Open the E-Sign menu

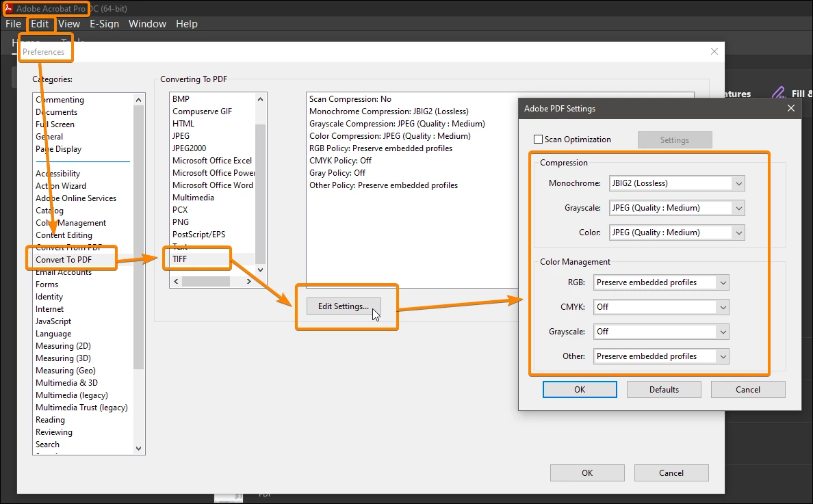coord(104,24)
